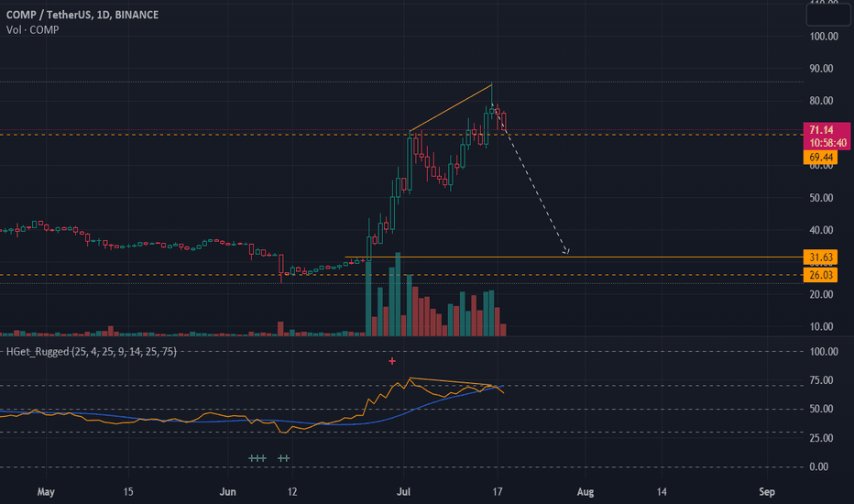The height and width of the screenshot is (504, 854).
Task: Click the 50.00 price axis label
Action: click(x=821, y=198)
